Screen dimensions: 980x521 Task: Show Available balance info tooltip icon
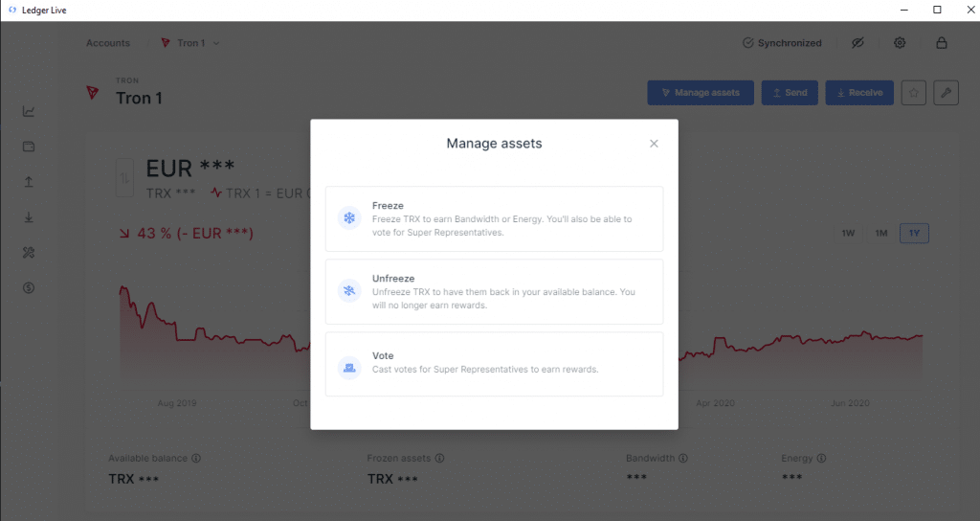(x=196, y=458)
